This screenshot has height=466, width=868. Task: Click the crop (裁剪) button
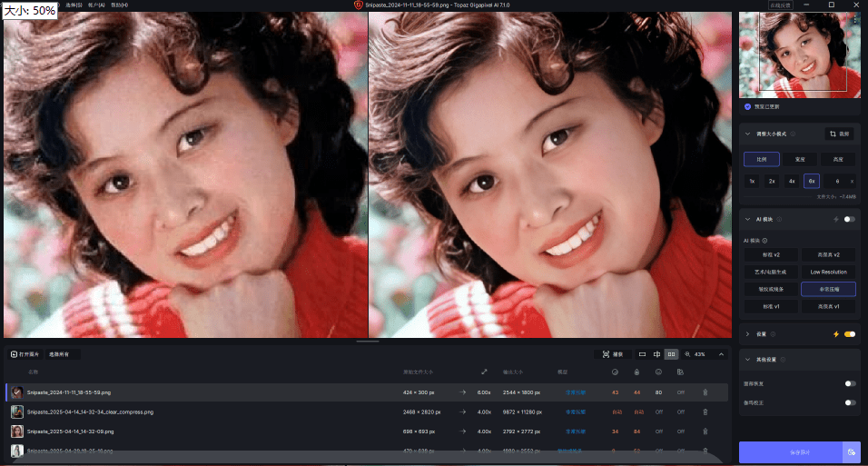[x=840, y=134]
